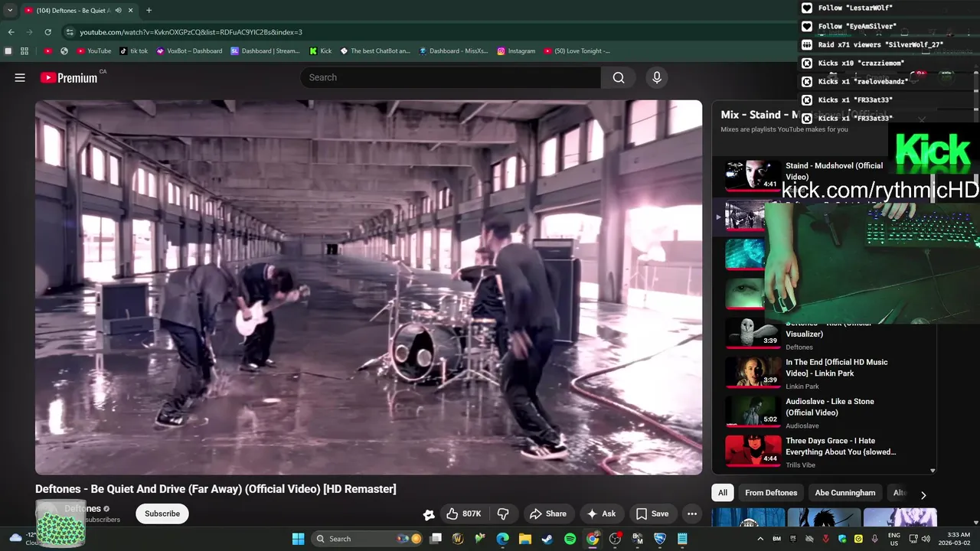Open the tik tok bookmark

tap(134, 51)
